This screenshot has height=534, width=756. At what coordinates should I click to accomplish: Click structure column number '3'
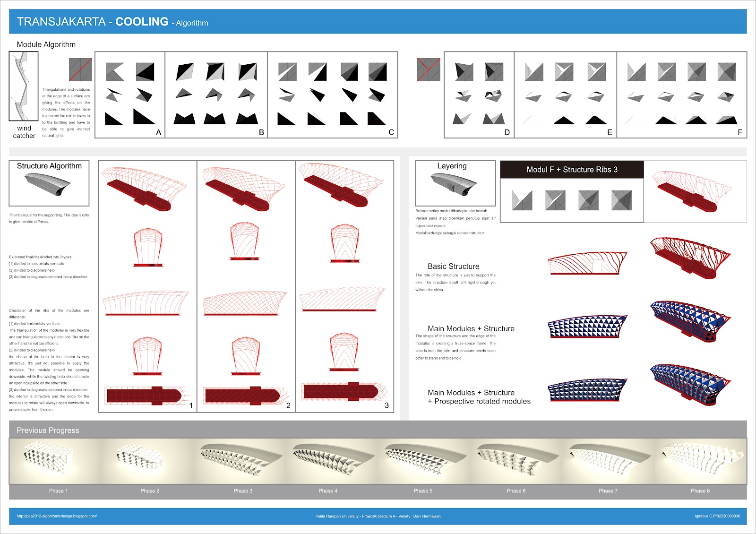(387, 405)
